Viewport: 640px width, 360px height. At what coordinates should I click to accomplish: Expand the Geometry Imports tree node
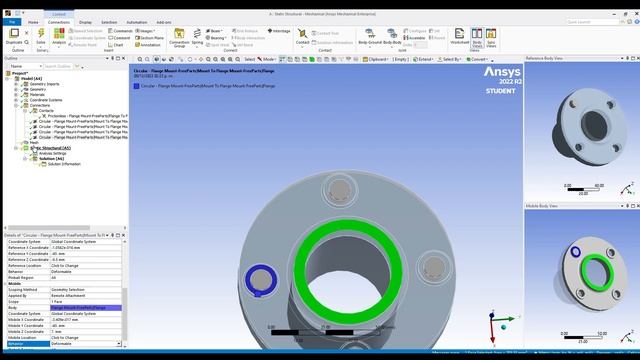16,84
